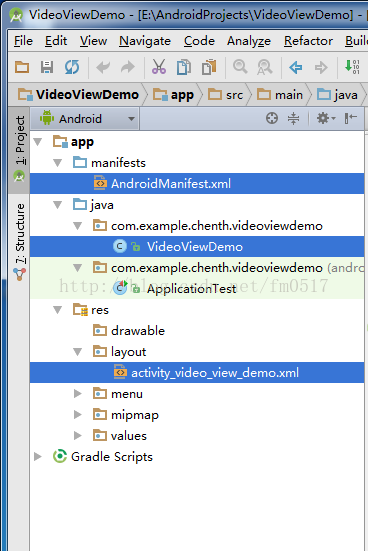Viewport: 368px width, 551px height.
Task: Click the layout folder label
Action: coord(128,352)
